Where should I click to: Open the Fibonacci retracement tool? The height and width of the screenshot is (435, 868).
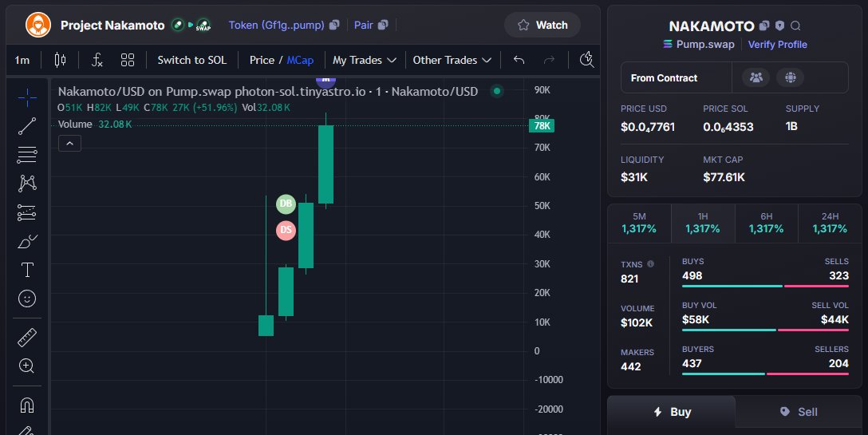click(x=26, y=155)
